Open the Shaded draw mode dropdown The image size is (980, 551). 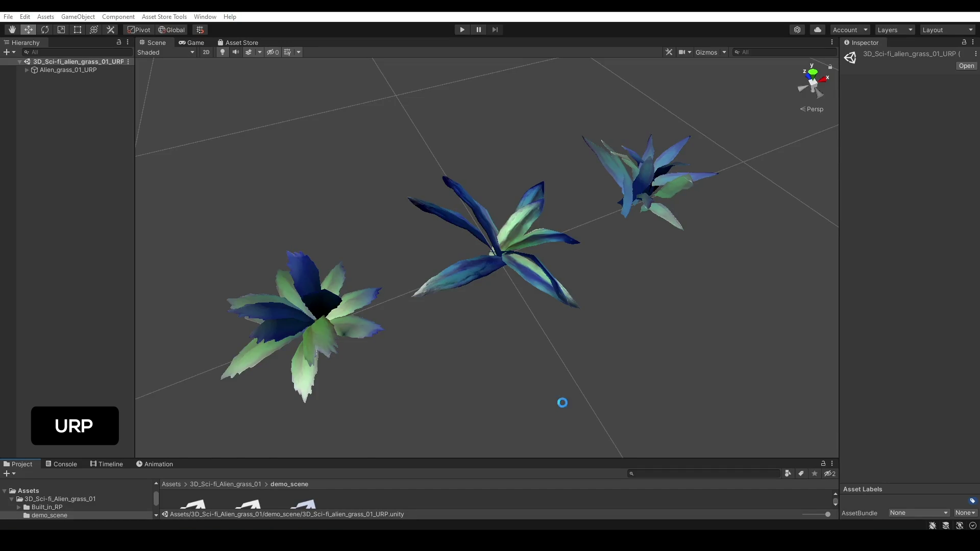(166, 52)
